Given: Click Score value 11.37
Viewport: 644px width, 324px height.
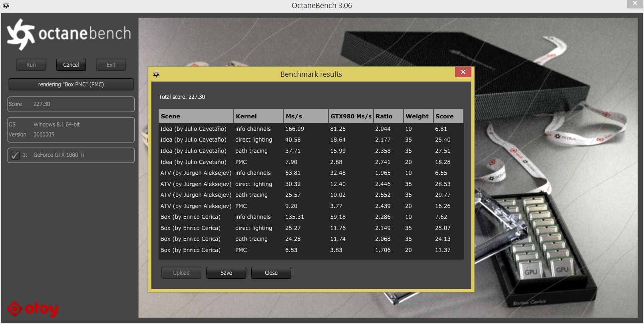Looking at the screenshot, I should [x=443, y=250].
